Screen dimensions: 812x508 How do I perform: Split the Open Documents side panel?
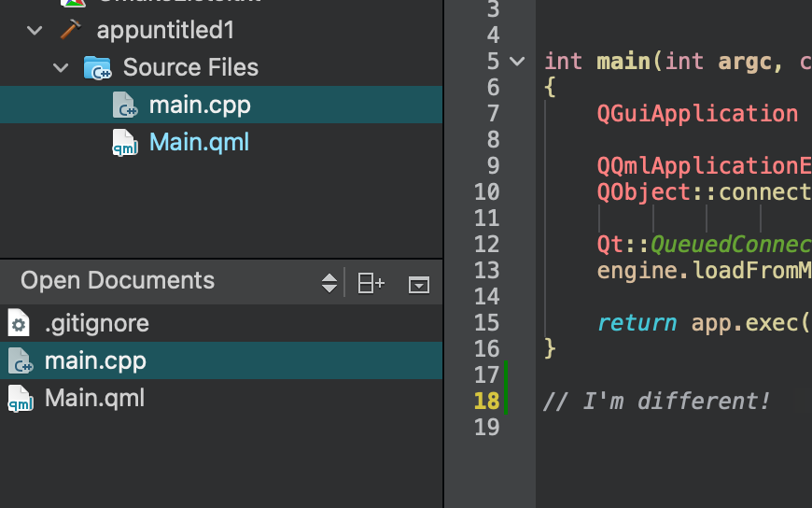371,282
